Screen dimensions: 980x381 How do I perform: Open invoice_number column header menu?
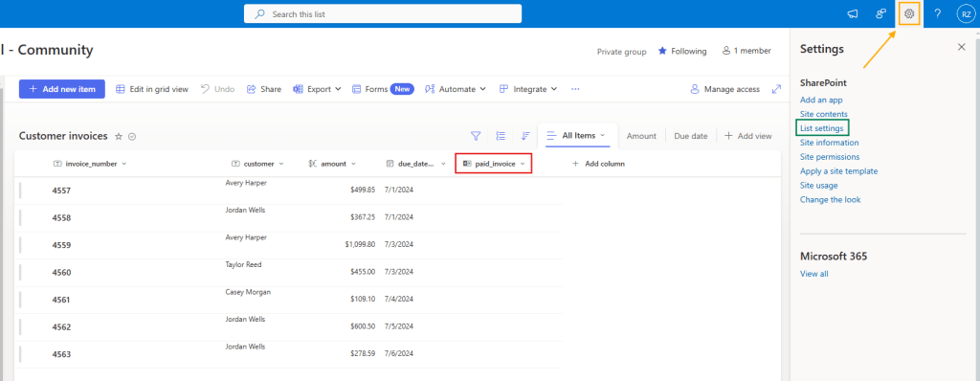tap(90, 164)
